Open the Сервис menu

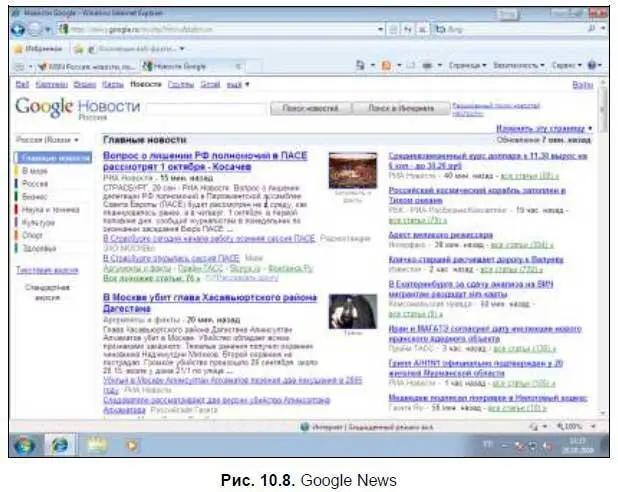click(x=566, y=65)
